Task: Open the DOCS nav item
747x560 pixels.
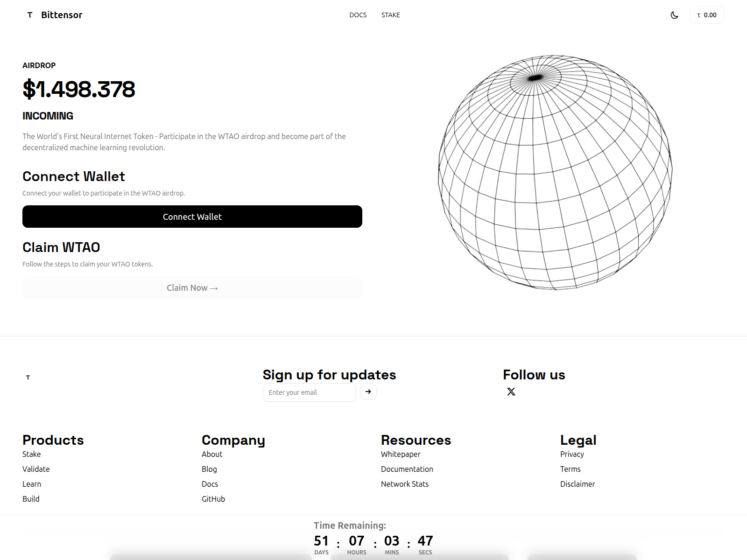Action: [358, 15]
